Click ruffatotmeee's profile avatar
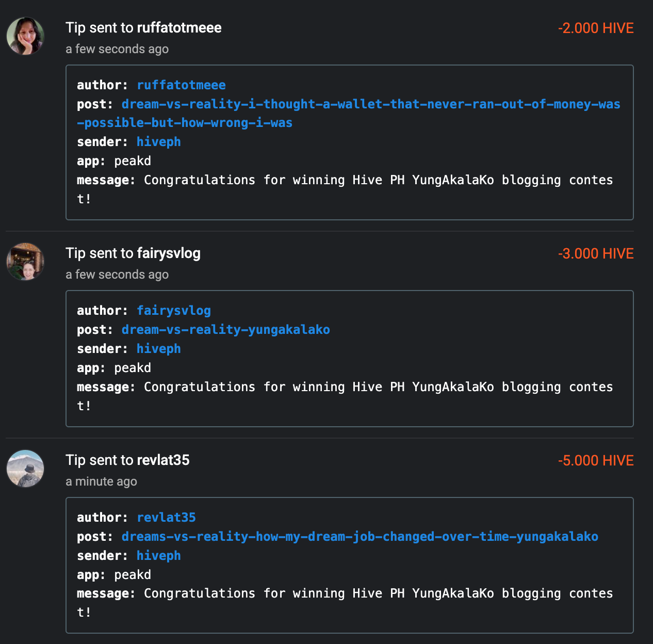Image resolution: width=653 pixels, height=644 pixels. pyautogui.click(x=25, y=36)
